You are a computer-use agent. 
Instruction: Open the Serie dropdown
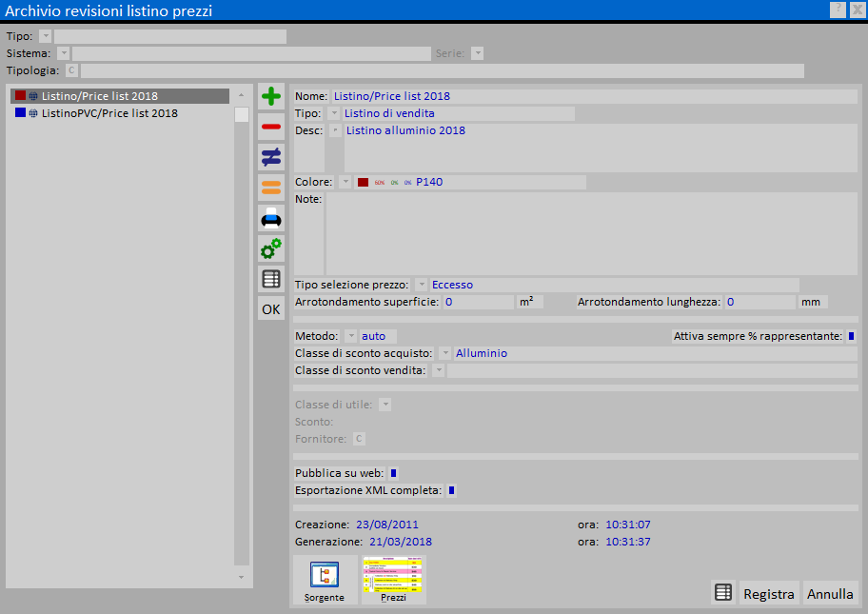[x=477, y=53]
